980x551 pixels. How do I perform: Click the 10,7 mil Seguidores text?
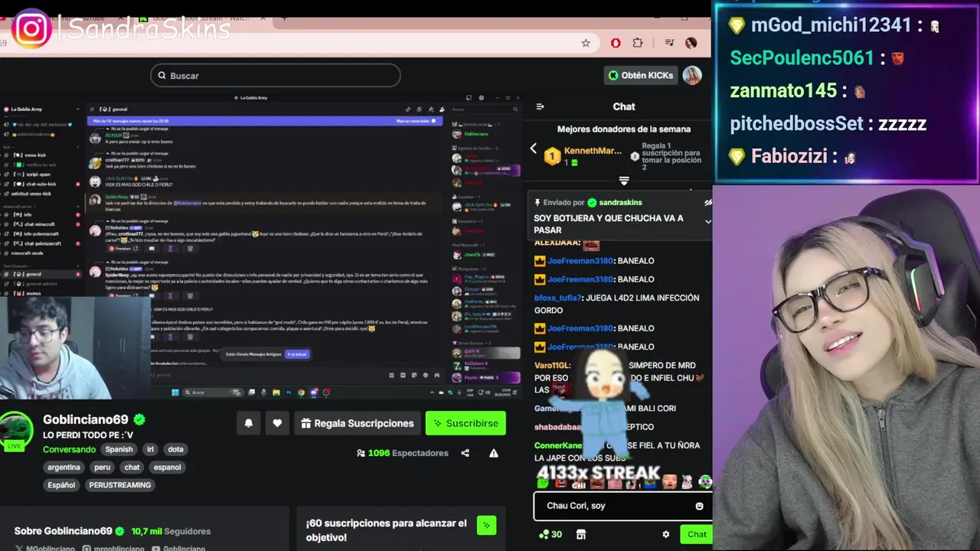click(171, 531)
